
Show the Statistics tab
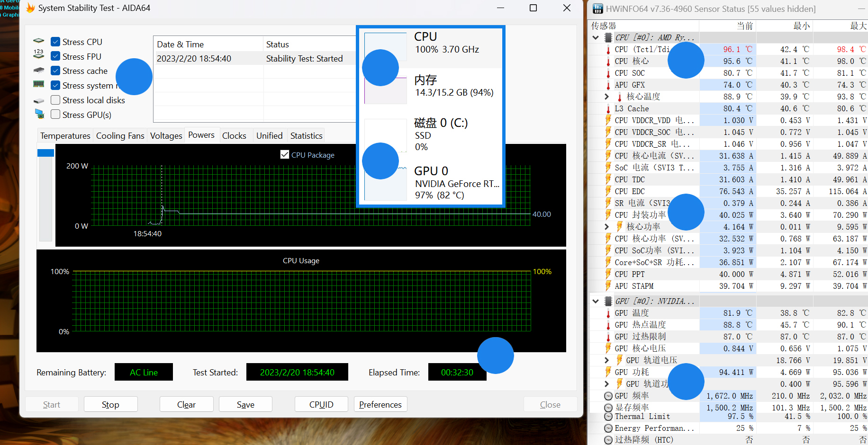[307, 136]
